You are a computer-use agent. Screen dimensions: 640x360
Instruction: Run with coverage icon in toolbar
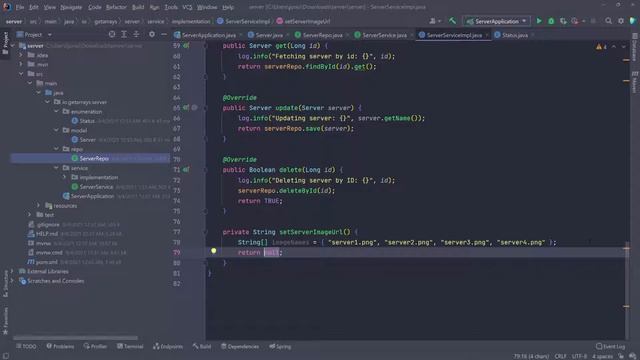pos(563,21)
